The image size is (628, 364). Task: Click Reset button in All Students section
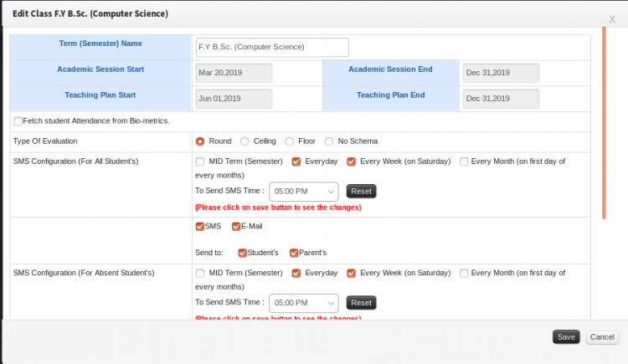pos(361,192)
